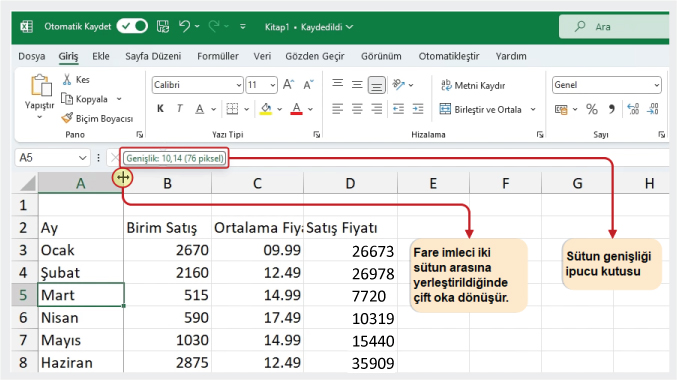Open the Görünüm tab
This screenshot has width=677, height=380.
pos(381,56)
